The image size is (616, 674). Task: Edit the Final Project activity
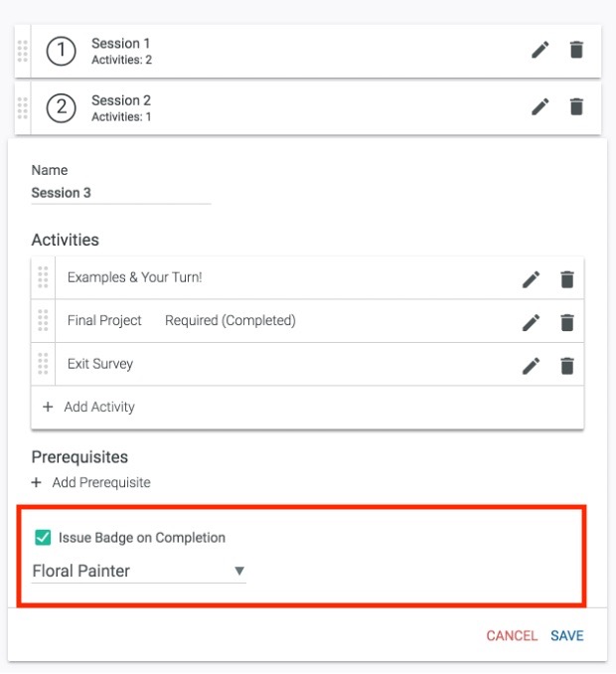click(x=532, y=322)
